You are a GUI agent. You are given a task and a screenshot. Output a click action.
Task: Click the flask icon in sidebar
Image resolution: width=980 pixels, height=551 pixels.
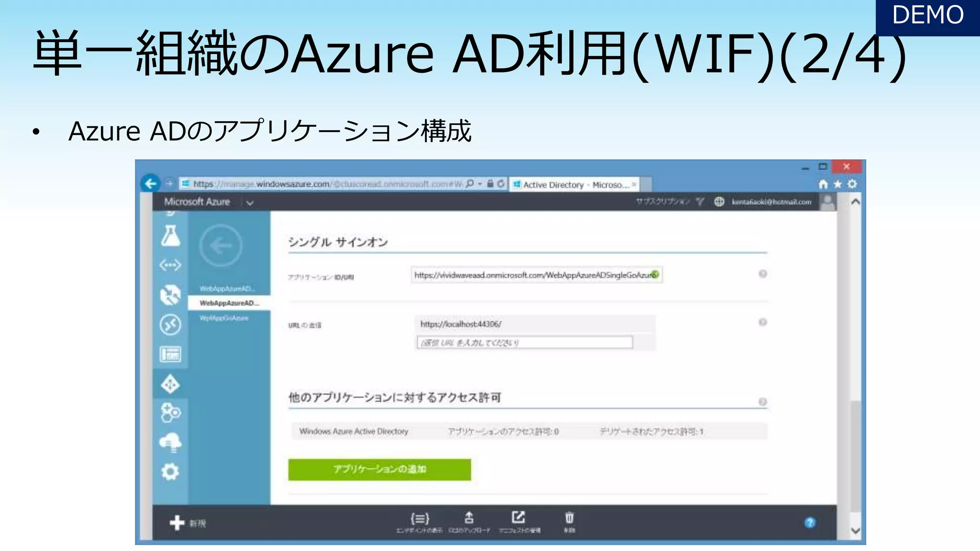[170, 236]
